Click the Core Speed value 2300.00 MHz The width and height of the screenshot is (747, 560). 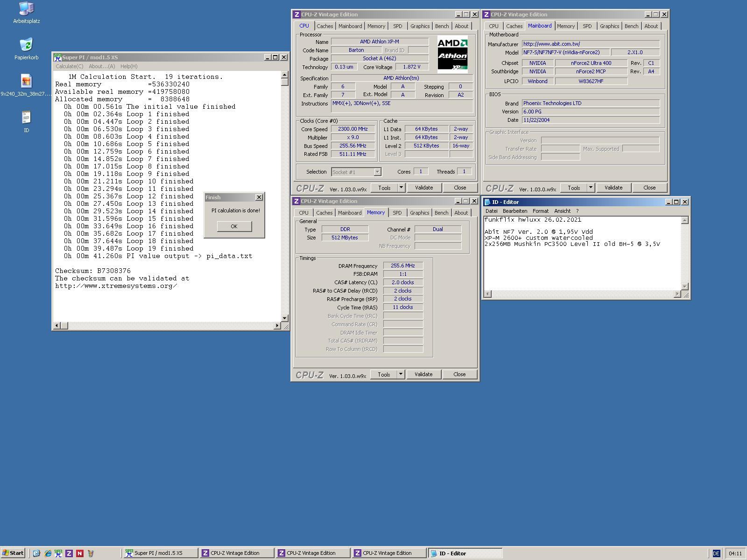[353, 129]
